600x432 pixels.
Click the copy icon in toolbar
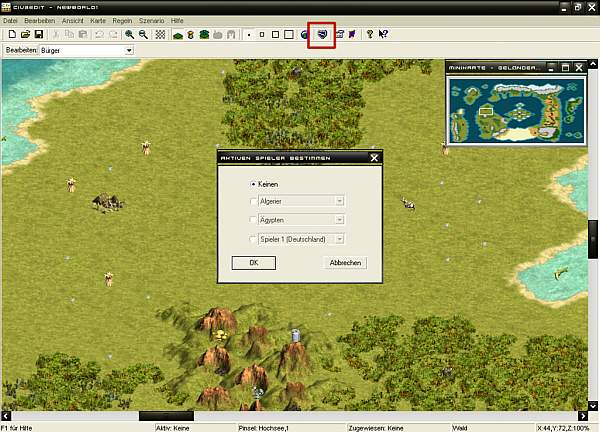[69, 34]
